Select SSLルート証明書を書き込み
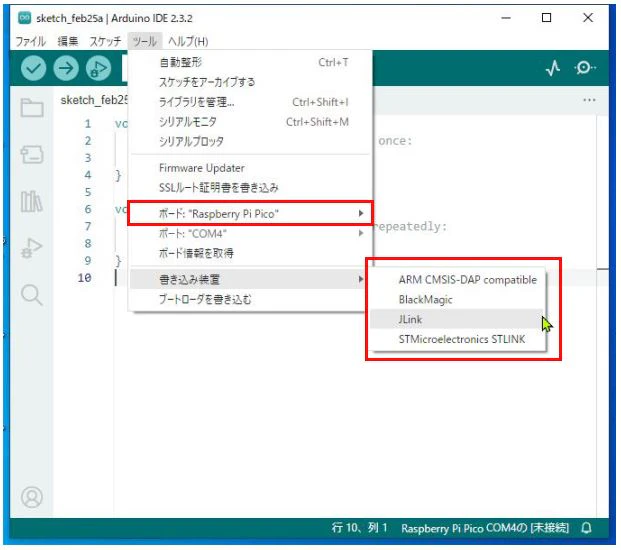 coord(251,188)
